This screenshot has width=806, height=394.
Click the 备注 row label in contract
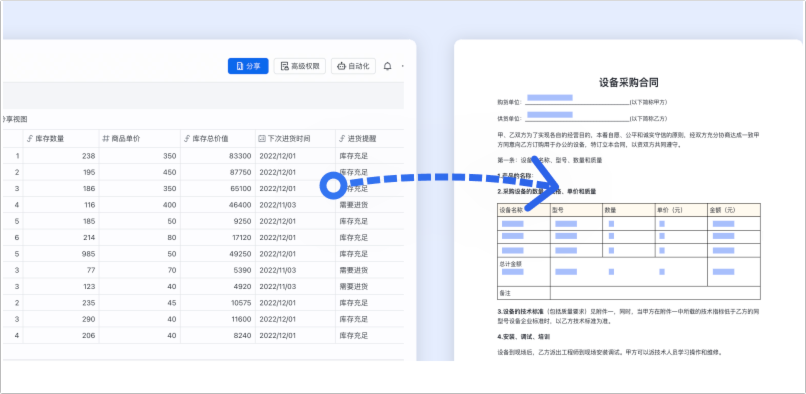coord(504,292)
